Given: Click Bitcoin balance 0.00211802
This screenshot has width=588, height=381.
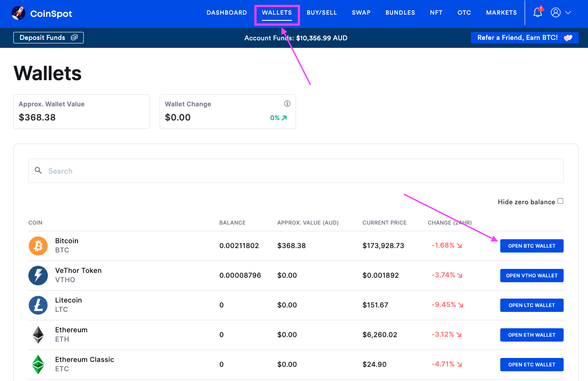Looking at the screenshot, I should pos(239,245).
